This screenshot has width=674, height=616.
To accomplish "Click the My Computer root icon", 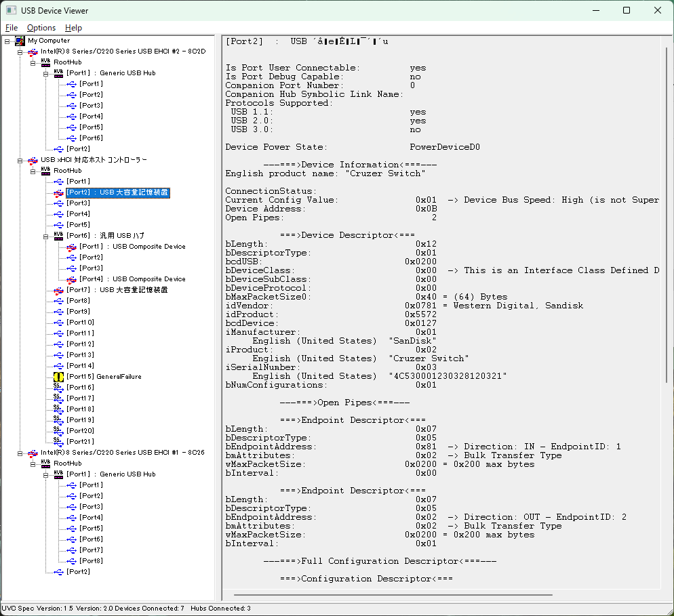I will [20, 41].
